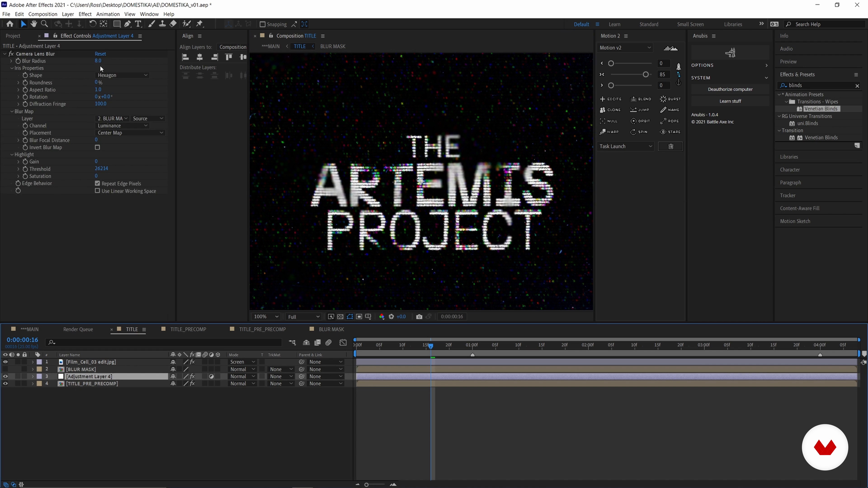Image resolution: width=868 pixels, height=488 pixels.
Task: Uncheck Repeat Edge Pixels
Action: tap(97, 183)
